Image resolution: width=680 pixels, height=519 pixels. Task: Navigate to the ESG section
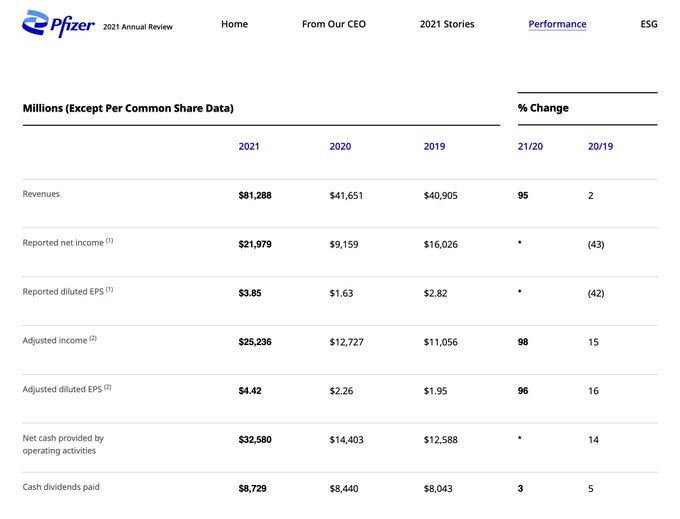[x=649, y=24]
